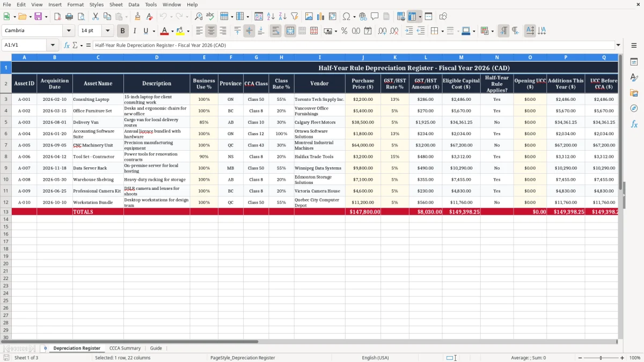Select column header H

pyautogui.click(x=281, y=57)
